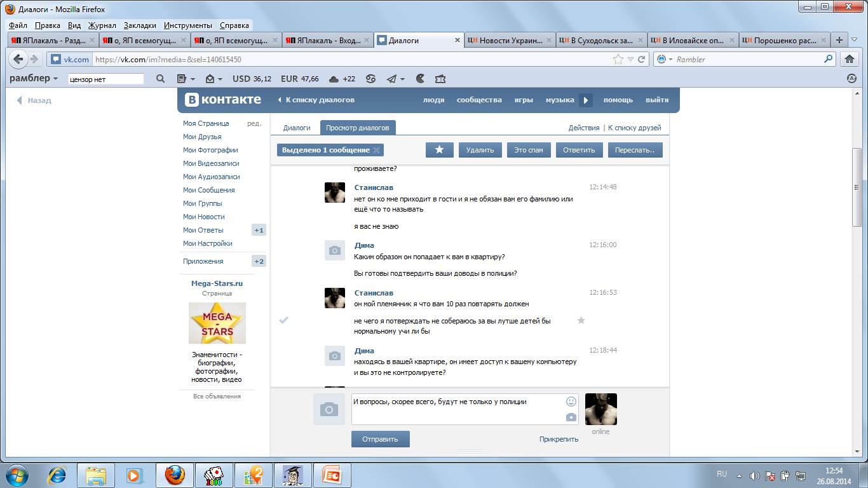Click the Действия link
Image resolution: width=868 pixels, height=488 pixels.
584,128
